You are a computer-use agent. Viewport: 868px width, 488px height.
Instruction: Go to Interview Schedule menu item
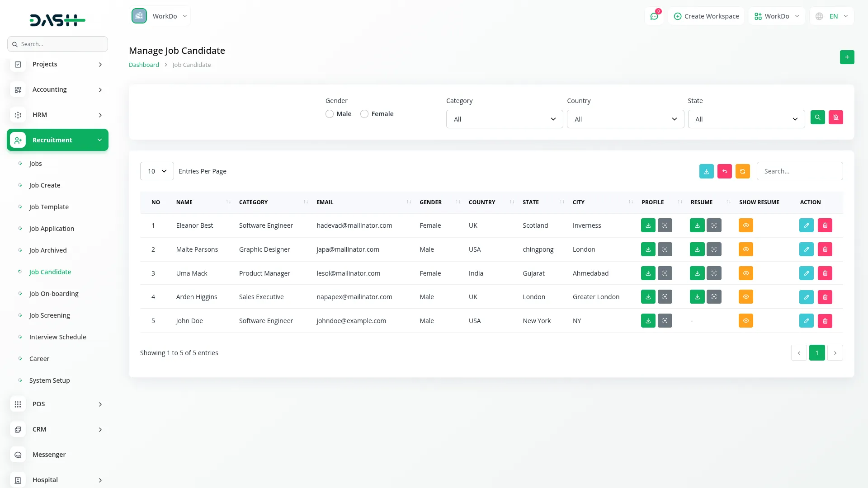[57, 337]
